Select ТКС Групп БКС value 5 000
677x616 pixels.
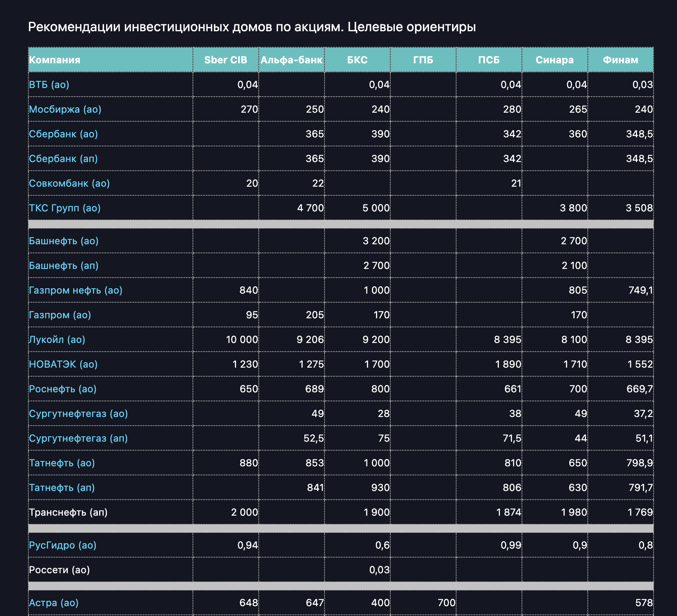376,208
